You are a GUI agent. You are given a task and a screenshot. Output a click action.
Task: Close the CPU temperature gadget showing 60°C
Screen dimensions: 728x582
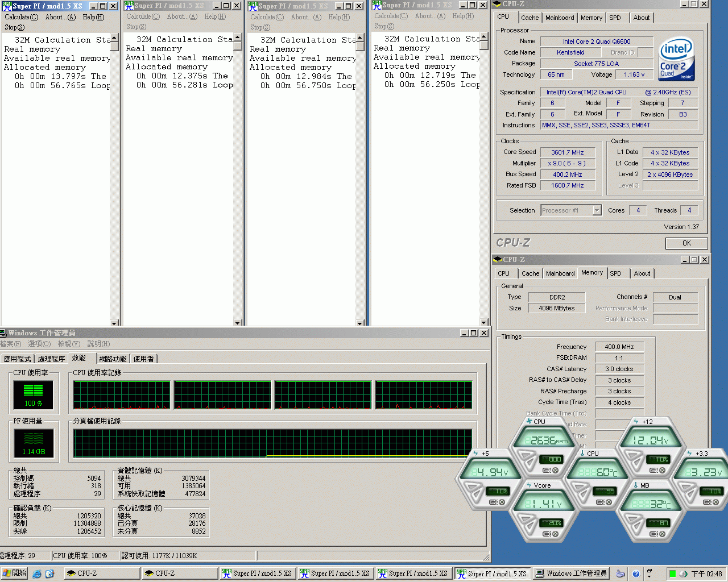click(x=609, y=502)
